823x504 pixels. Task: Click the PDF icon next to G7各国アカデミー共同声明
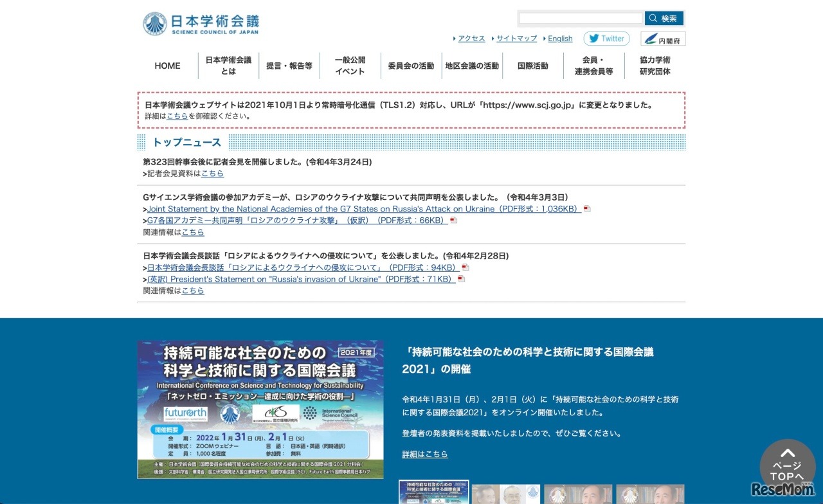tap(453, 221)
